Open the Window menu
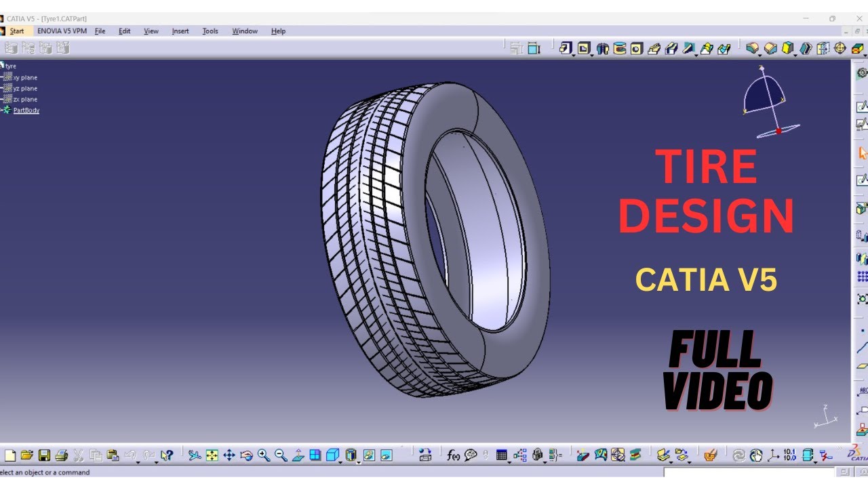The image size is (868, 488). pyautogui.click(x=245, y=31)
